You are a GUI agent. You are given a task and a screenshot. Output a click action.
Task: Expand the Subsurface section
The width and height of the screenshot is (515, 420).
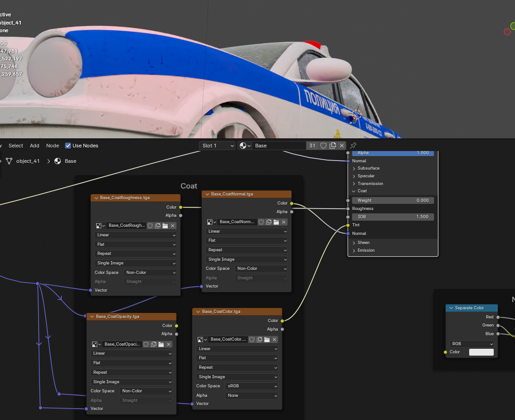pos(368,168)
